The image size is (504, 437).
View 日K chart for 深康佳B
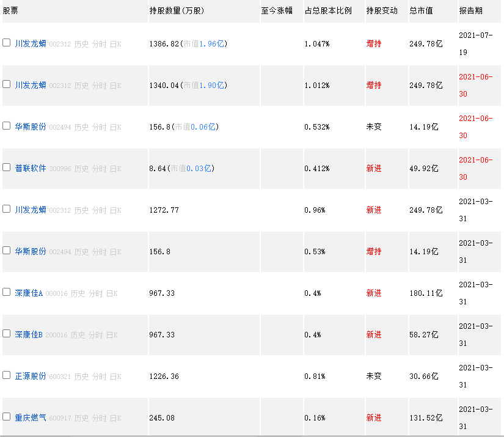click(112, 335)
